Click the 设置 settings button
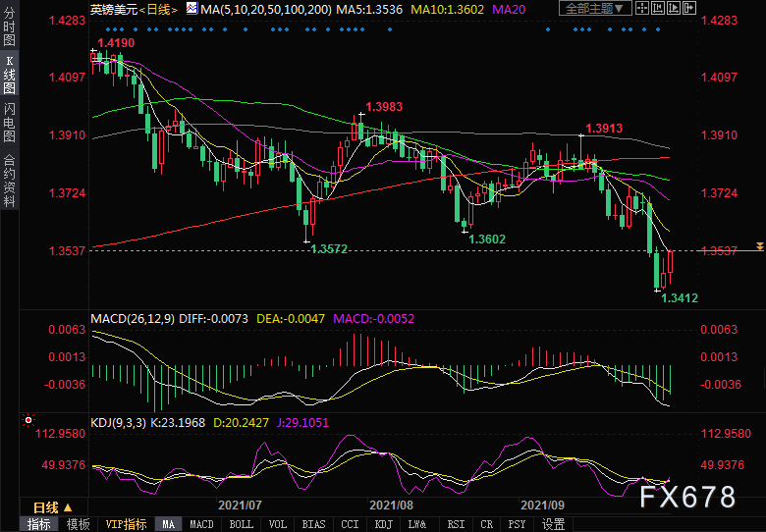The height and width of the screenshot is (532, 766). point(554,525)
